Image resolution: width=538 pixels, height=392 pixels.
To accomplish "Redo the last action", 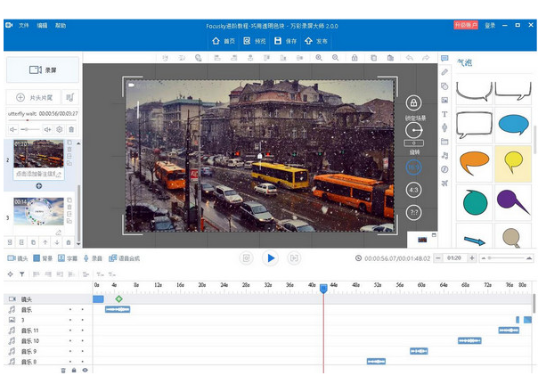I will 426,58.
